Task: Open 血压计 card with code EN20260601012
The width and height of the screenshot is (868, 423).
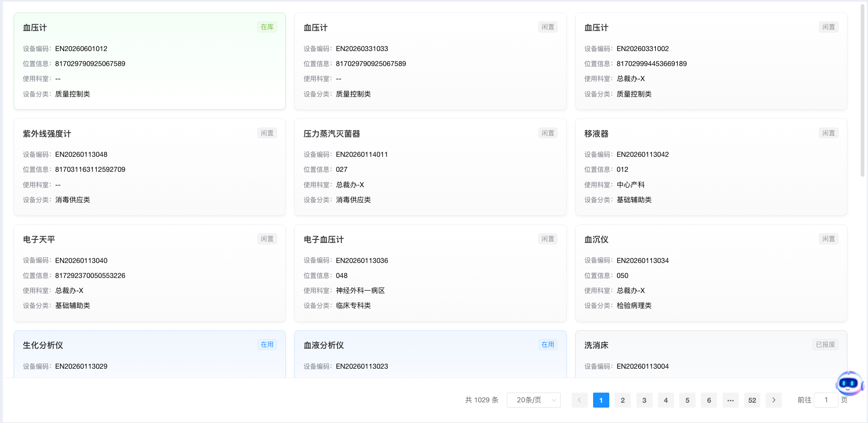Action: coord(150,61)
